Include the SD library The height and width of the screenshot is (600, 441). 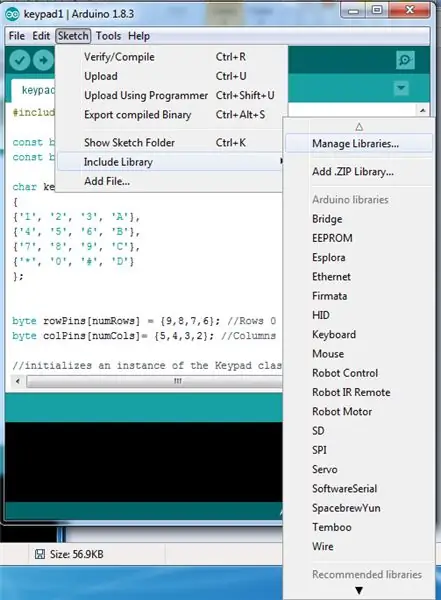pyautogui.click(x=359, y=431)
